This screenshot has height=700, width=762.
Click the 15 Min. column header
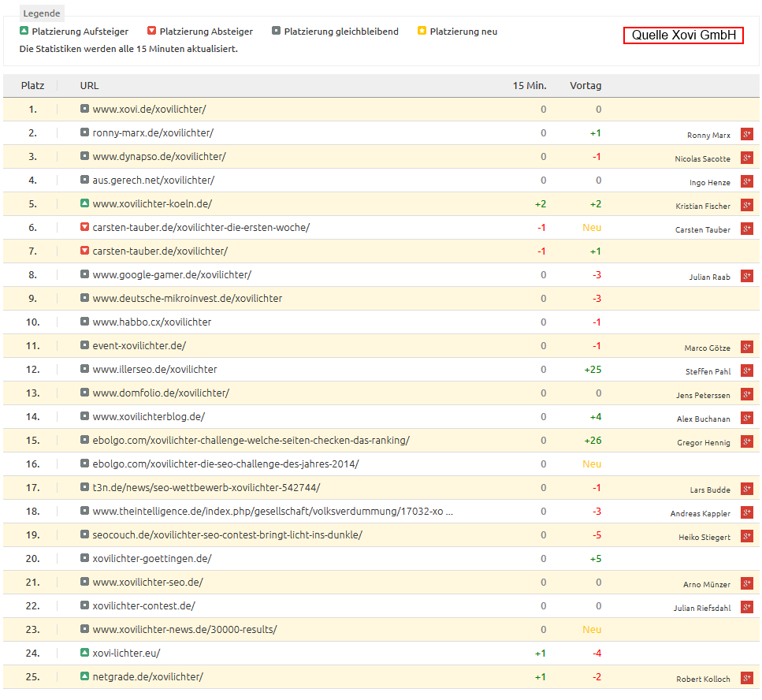[529, 85]
